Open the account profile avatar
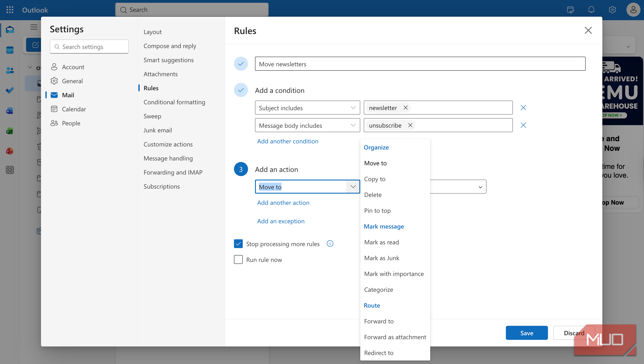 (x=633, y=10)
